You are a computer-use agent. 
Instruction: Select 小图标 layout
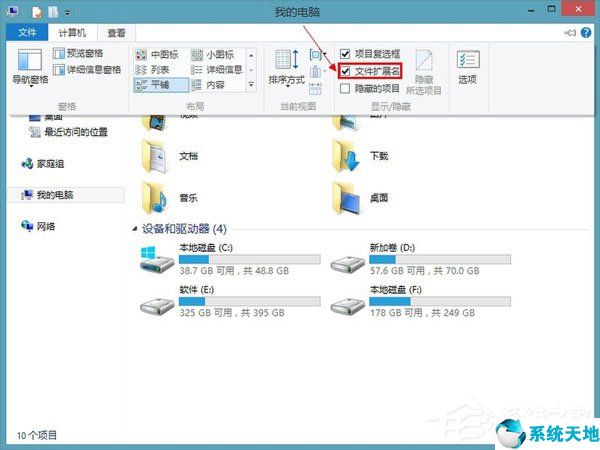tap(213, 55)
